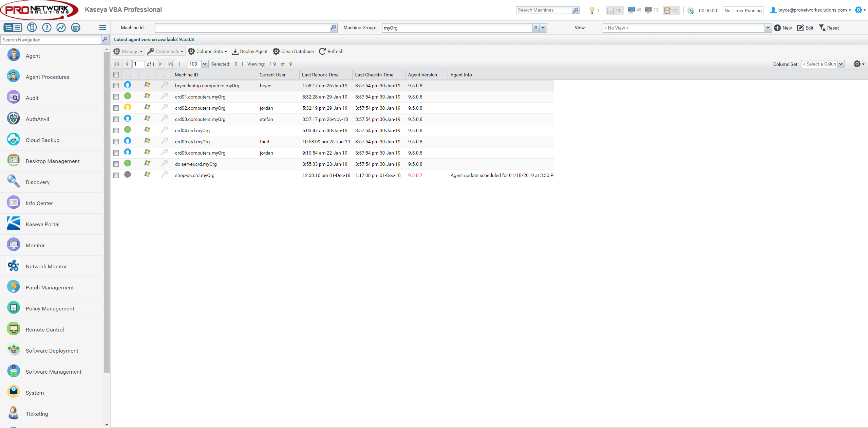
Task: Check the box for crd02.computers.myOrg
Action: pos(116,108)
